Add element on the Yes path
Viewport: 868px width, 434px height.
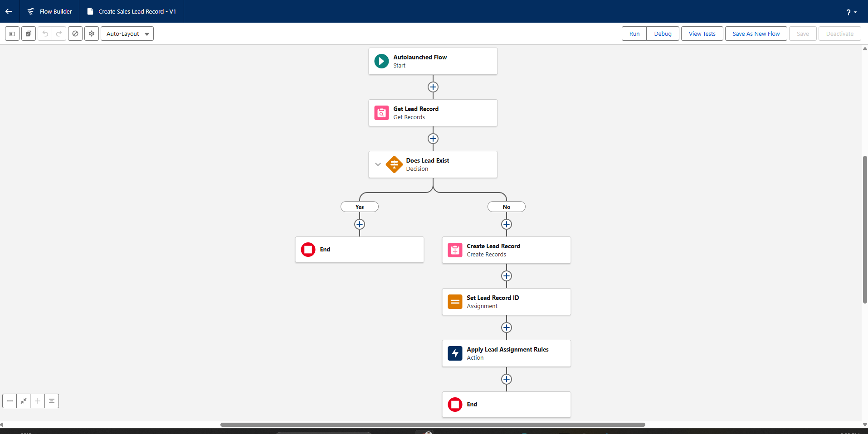360,224
